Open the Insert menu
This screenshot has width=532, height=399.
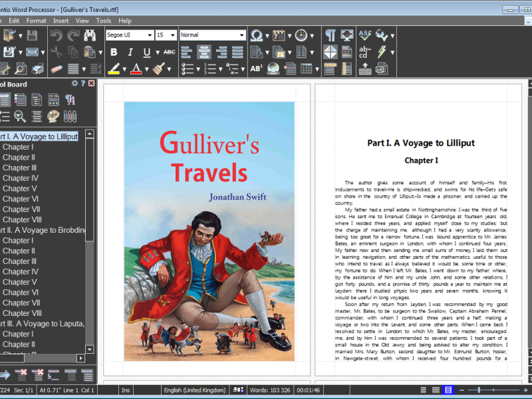click(61, 21)
